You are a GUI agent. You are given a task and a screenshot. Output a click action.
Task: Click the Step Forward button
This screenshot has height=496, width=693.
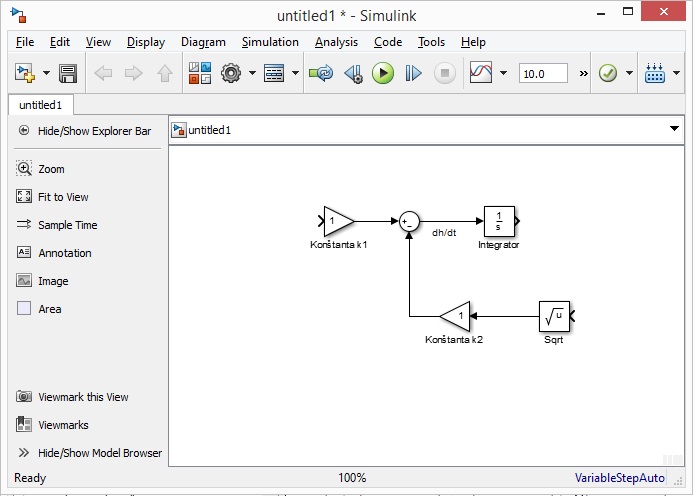(x=414, y=73)
